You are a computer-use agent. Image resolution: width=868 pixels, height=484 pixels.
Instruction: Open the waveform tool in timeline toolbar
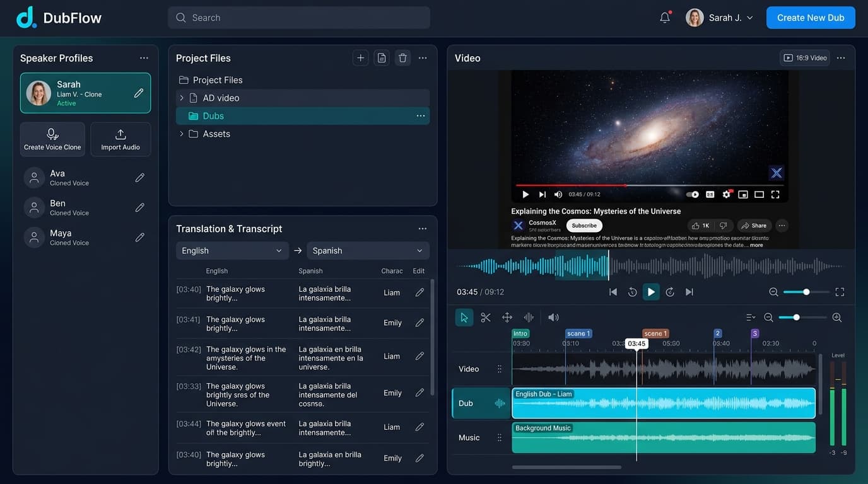(529, 318)
